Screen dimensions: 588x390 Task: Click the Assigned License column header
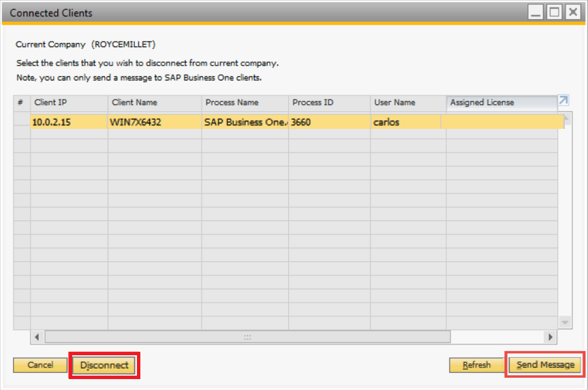coord(501,102)
